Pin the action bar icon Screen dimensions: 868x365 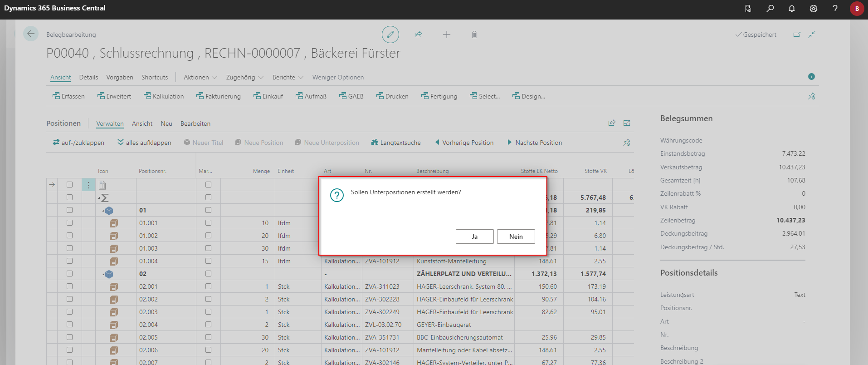pos(812,96)
